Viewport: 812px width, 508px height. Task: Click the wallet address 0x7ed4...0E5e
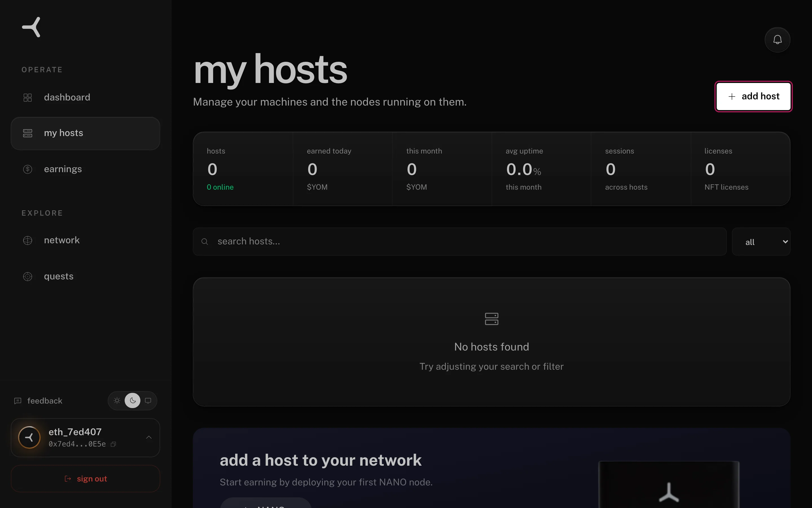77,444
